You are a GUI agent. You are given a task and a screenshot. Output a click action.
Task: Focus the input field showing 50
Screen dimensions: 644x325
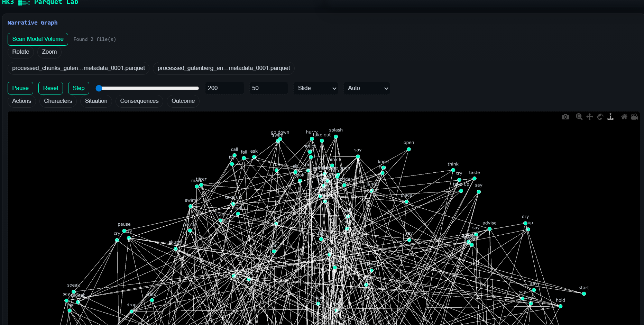[268, 88]
